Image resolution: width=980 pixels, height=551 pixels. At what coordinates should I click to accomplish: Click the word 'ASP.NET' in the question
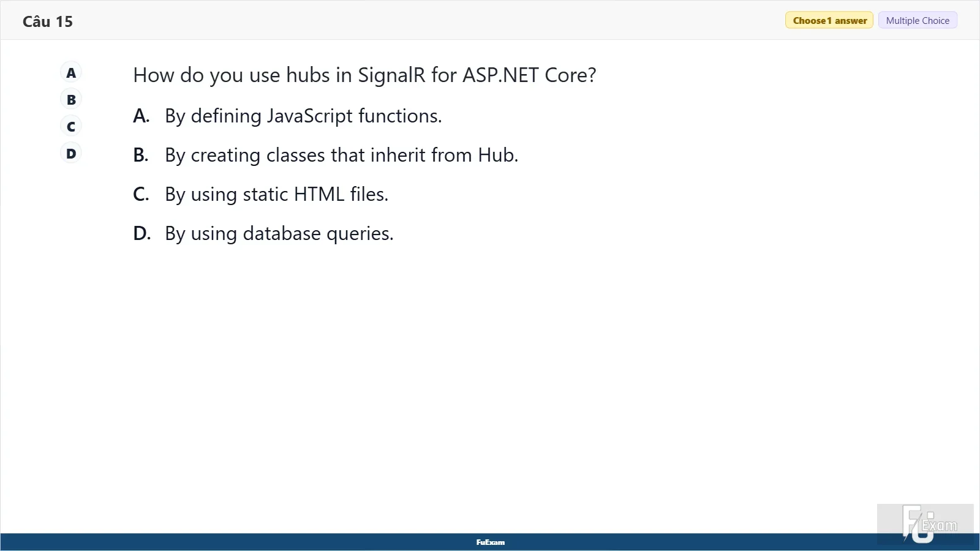[x=500, y=75]
